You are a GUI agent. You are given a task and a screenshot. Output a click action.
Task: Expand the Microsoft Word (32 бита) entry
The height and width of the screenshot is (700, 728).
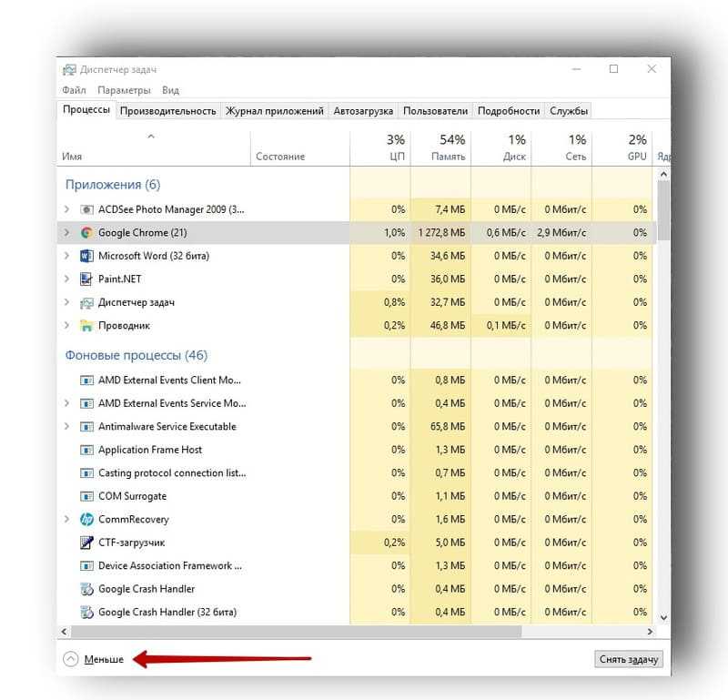(66, 256)
